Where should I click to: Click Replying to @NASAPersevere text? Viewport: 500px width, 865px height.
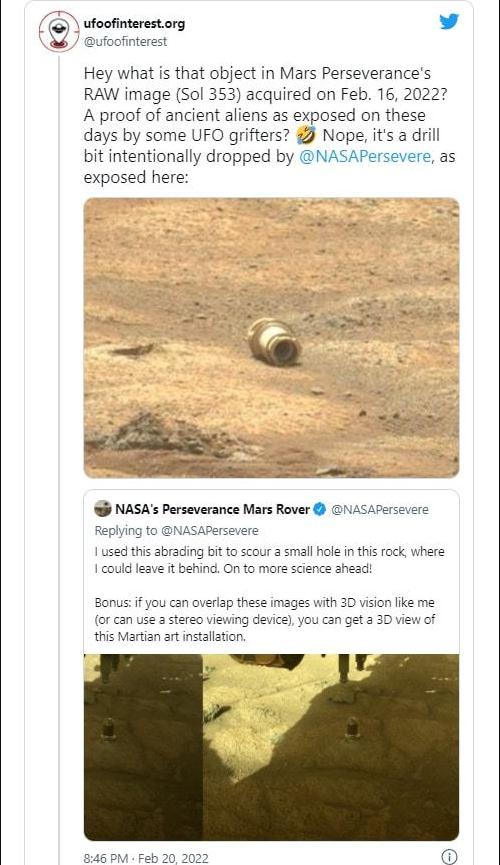(177, 531)
